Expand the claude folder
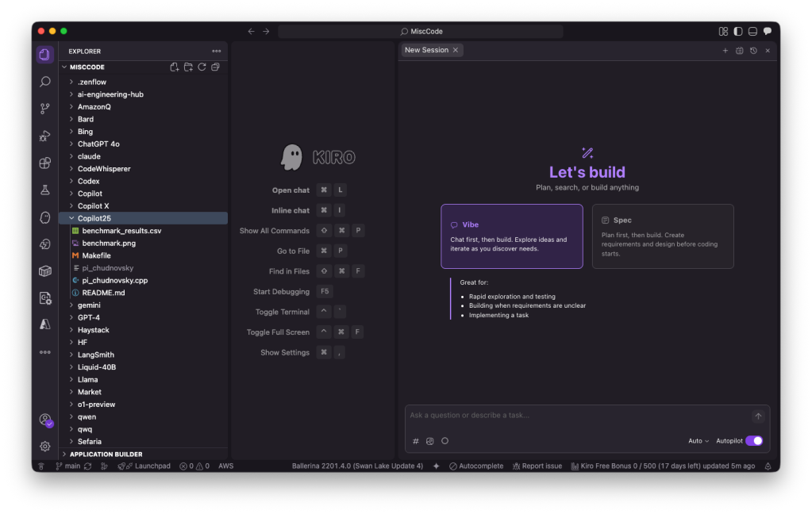 [x=144, y=156]
